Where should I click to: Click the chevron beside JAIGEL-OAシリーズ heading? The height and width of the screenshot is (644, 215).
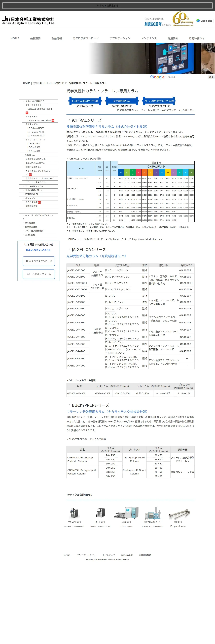pos(69,249)
